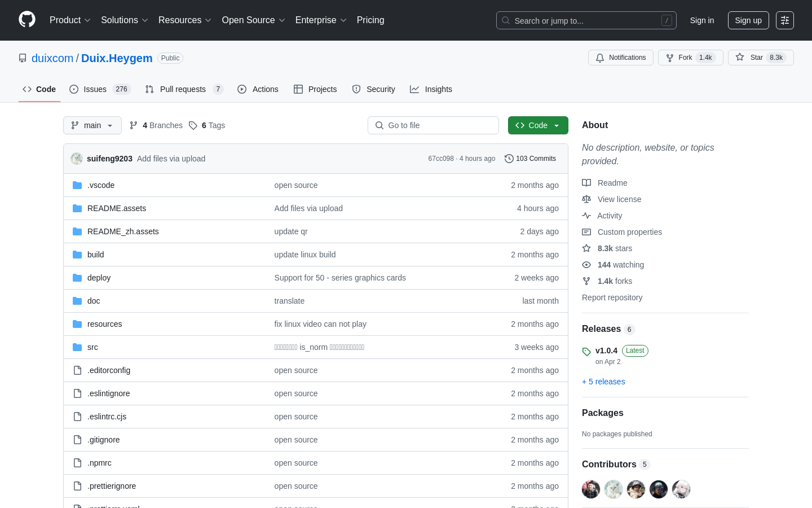
Task: Focus the Search or jump to field
Action: [x=586, y=20]
